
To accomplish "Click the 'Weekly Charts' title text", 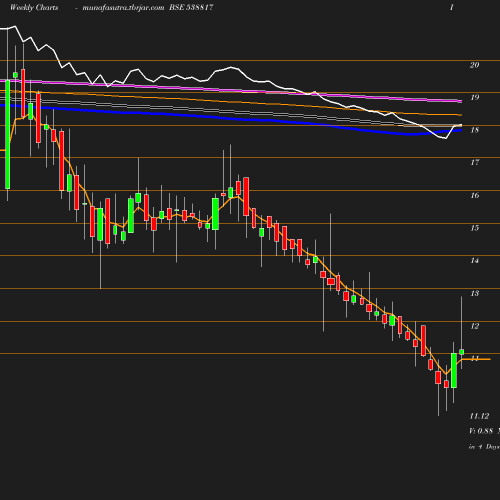I will point(34,7).
